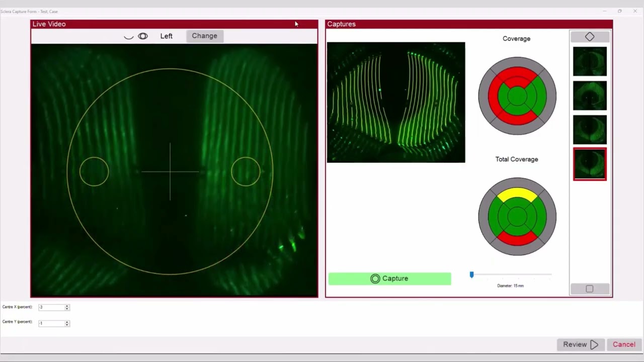Click the Centre Y percent input field
The image size is (644, 362).
pos(51,323)
